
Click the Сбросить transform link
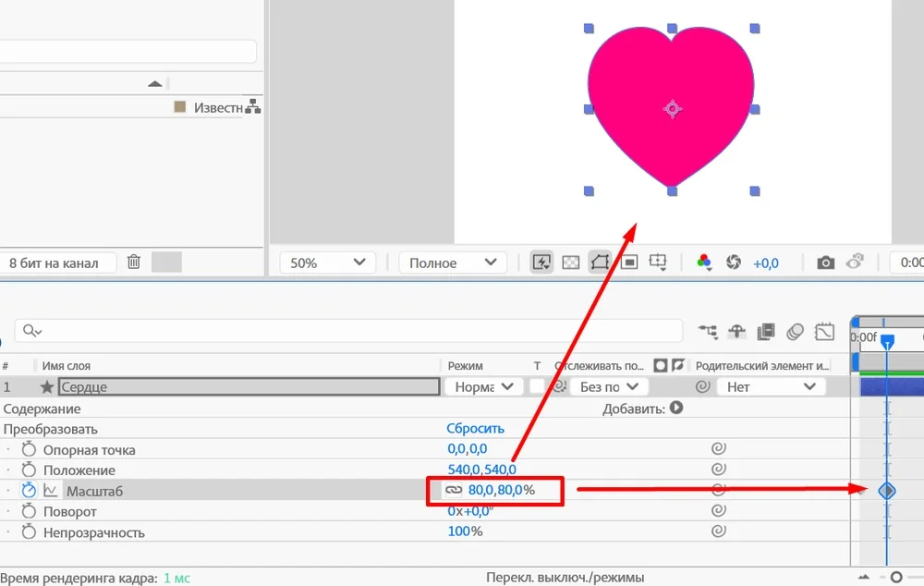(x=475, y=429)
